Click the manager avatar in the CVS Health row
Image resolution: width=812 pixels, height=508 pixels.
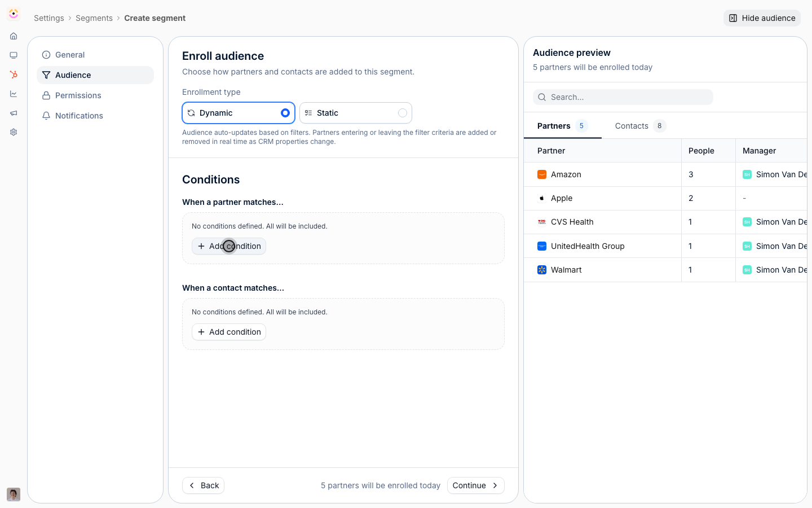point(747,222)
